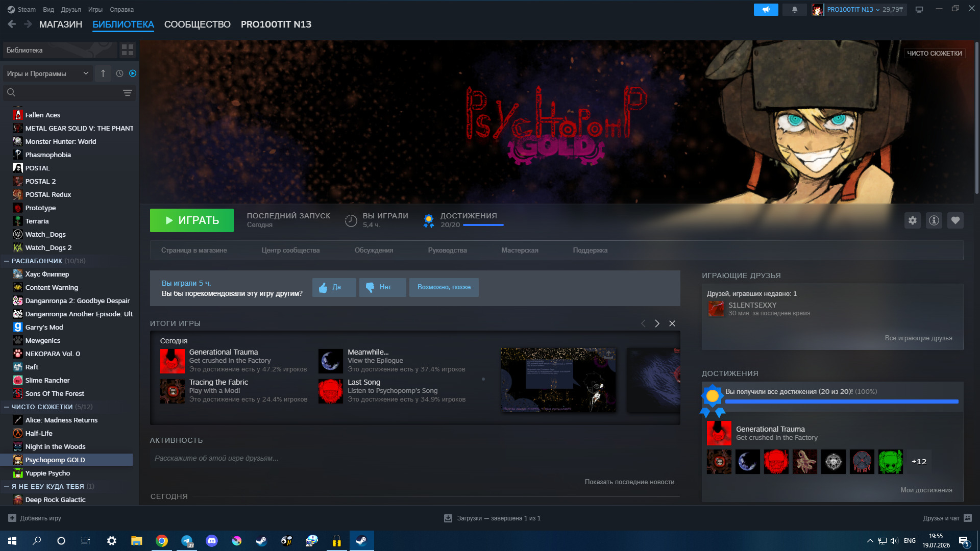Click Нет to not recommend
Screen dimensions: 980x551
click(383, 287)
